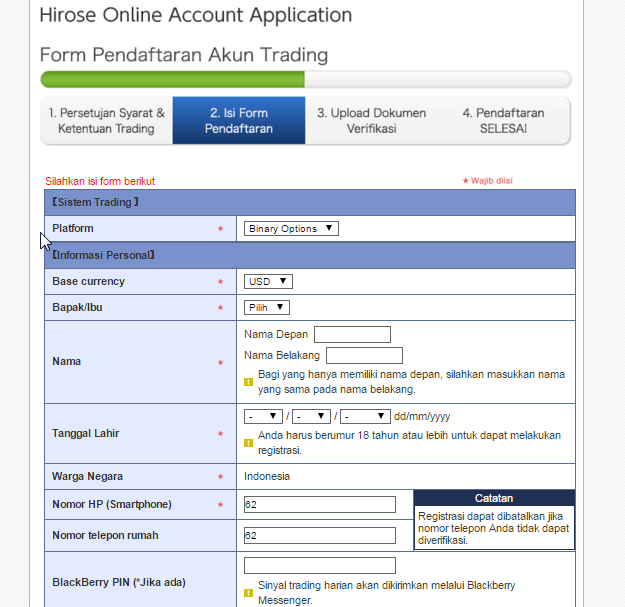Focus the Nama Belakang text field
The width and height of the screenshot is (625, 607).
(x=364, y=355)
